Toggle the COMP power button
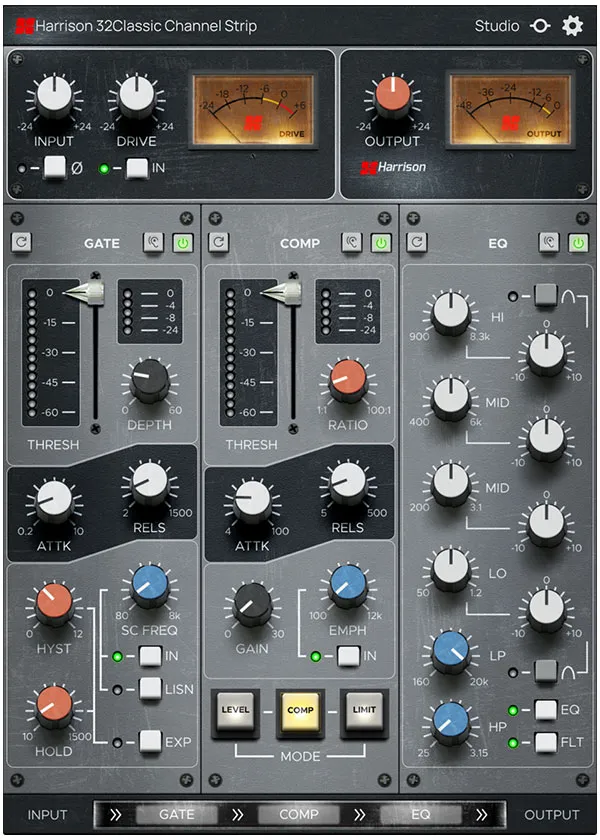This screenshot has height=840, width=600. pyautogui.click(x=380, y=242)
